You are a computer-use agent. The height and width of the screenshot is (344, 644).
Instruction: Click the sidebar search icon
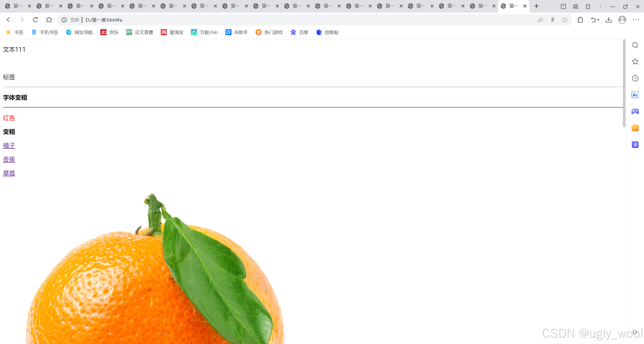(x=635, y=45)
